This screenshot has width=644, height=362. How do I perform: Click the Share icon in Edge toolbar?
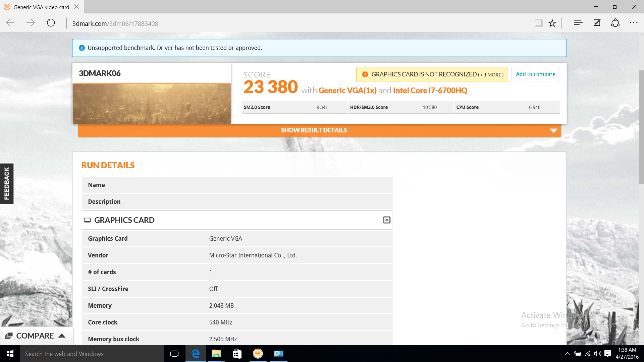615,23
